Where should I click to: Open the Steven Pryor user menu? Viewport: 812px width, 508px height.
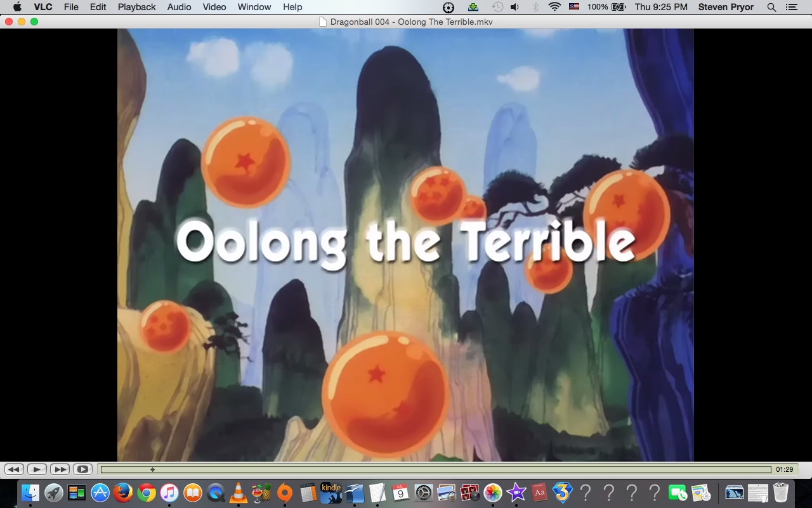coord(726,7)
